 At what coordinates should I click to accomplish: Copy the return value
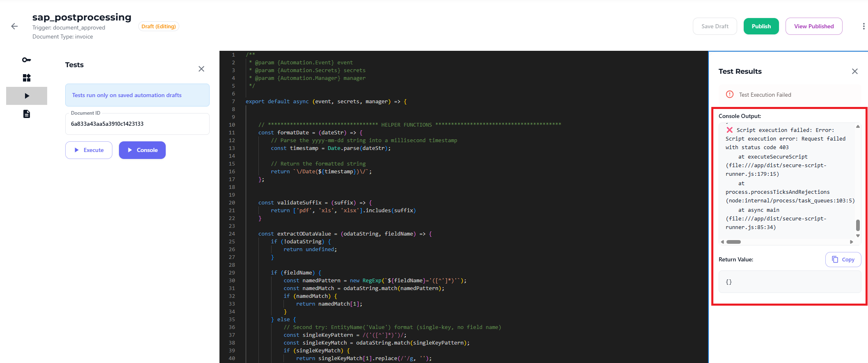(x=843, y=259)
